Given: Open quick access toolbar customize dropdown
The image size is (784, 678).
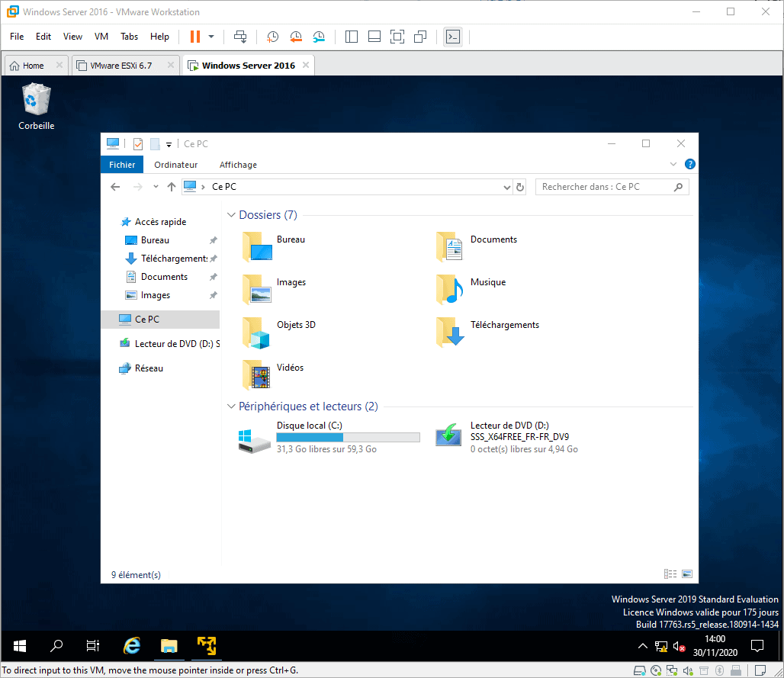Looking at the screenshot, I should click(169, 144).
